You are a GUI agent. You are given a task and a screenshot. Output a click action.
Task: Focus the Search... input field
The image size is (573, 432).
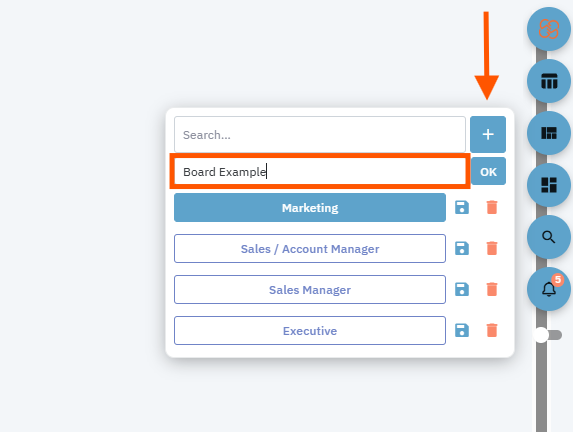(320, 134)
